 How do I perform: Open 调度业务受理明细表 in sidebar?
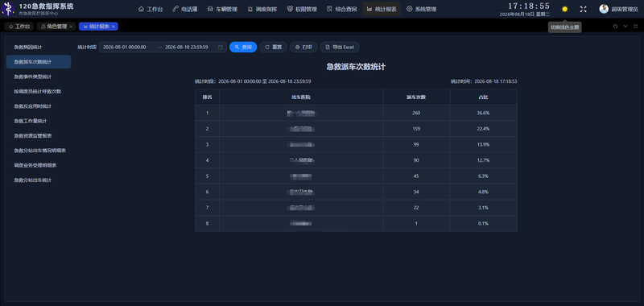(39, 166)
